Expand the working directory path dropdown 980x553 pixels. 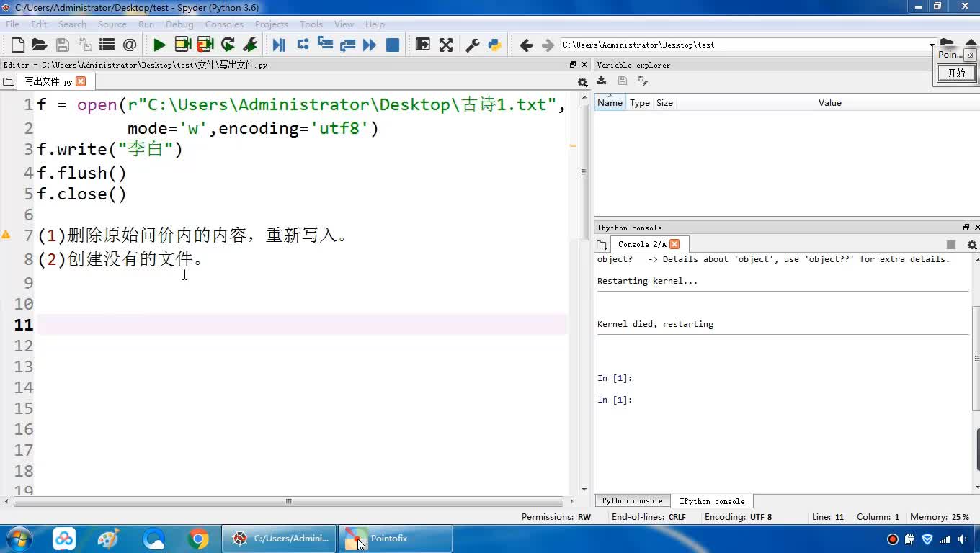click(x=931, y=45)
